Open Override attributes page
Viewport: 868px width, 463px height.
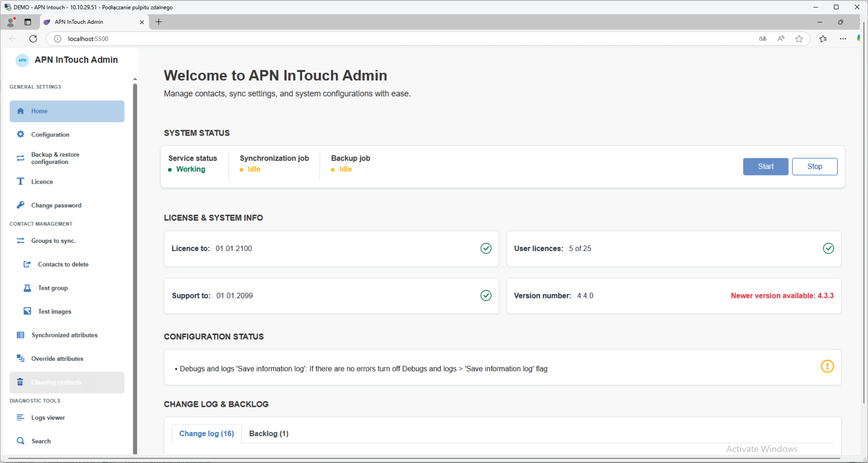pyautogui.click(x=67, y=359)
